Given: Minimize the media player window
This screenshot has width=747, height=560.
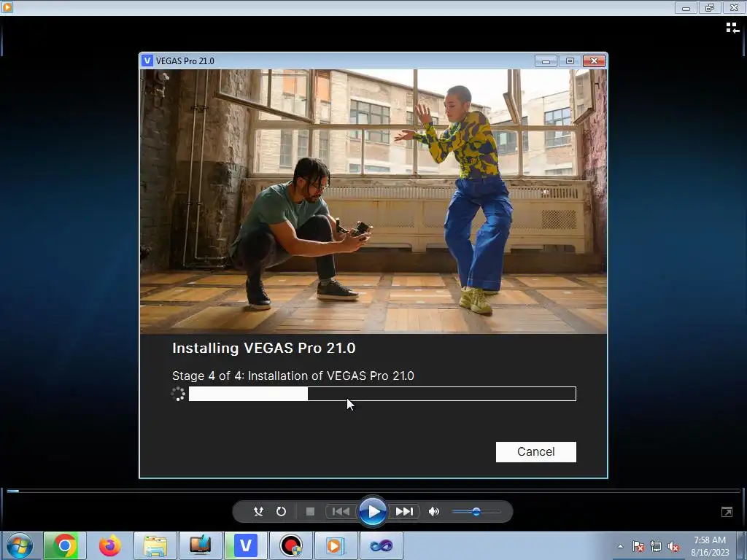Looking at the screenshot, I should click(x=686, y=7).
